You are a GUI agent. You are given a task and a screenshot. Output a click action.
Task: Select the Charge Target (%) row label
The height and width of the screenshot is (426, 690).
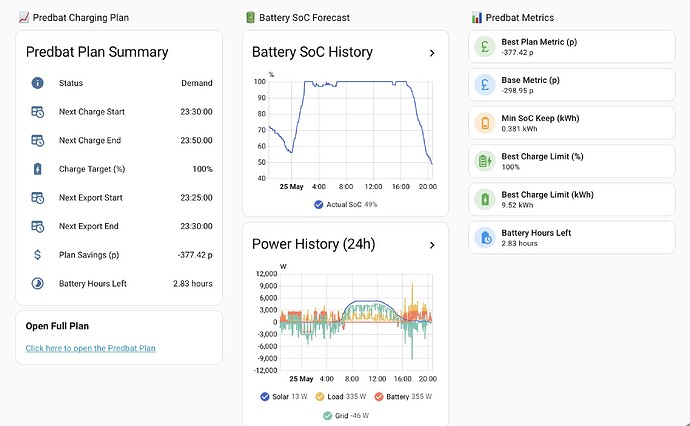92,169
